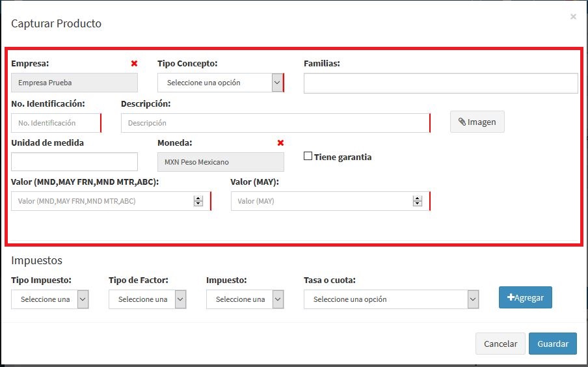Click the Valor (MAY) spinner arrows
The image size is (588, 367).
[418, 201]
